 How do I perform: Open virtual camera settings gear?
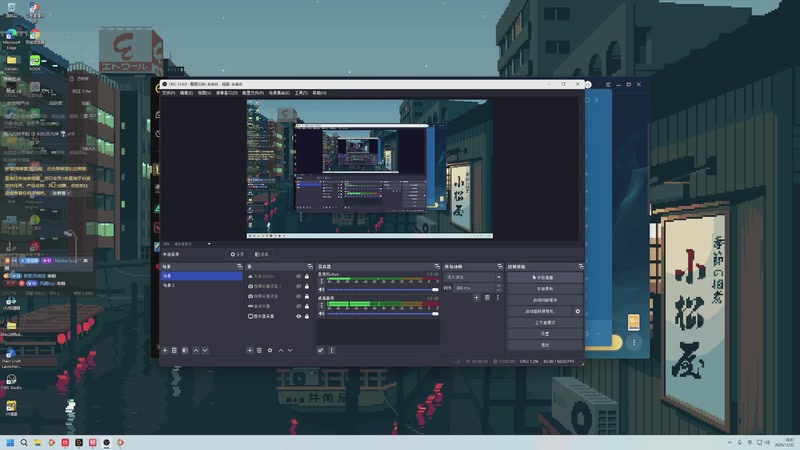(578, 311)
